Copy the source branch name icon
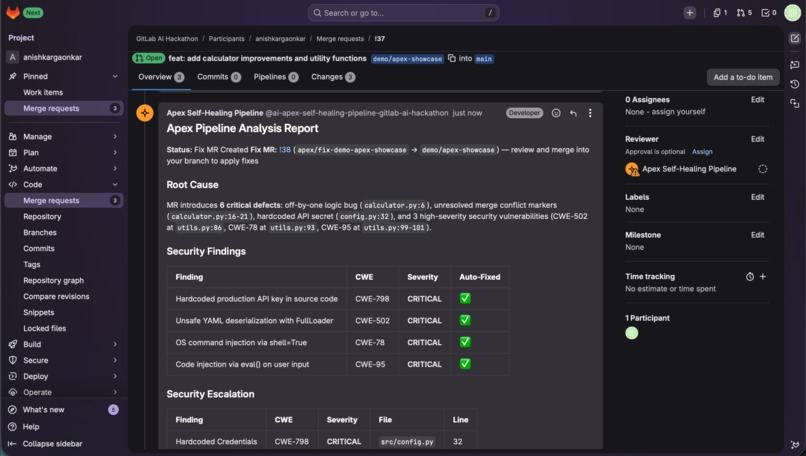 coord(451,58)
